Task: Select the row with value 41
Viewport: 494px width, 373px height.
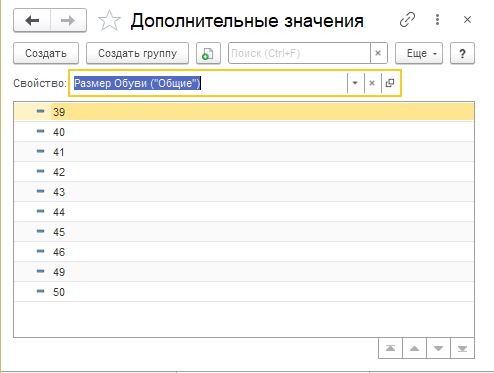Action: point(244,152)
